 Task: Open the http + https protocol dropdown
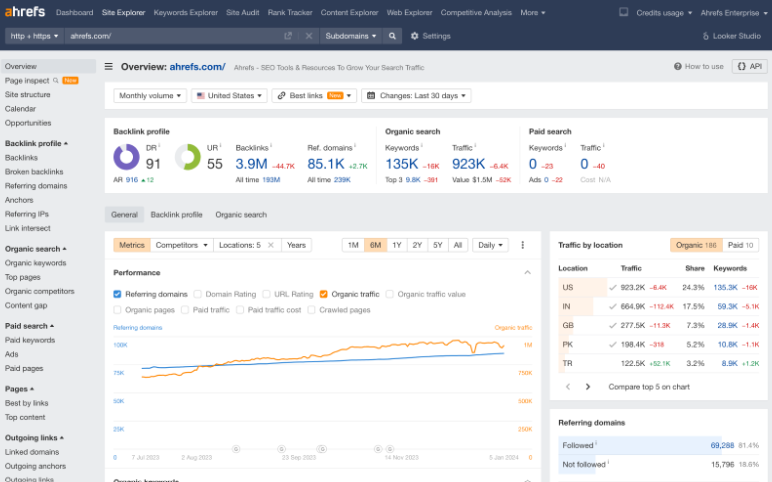[34, 36]
